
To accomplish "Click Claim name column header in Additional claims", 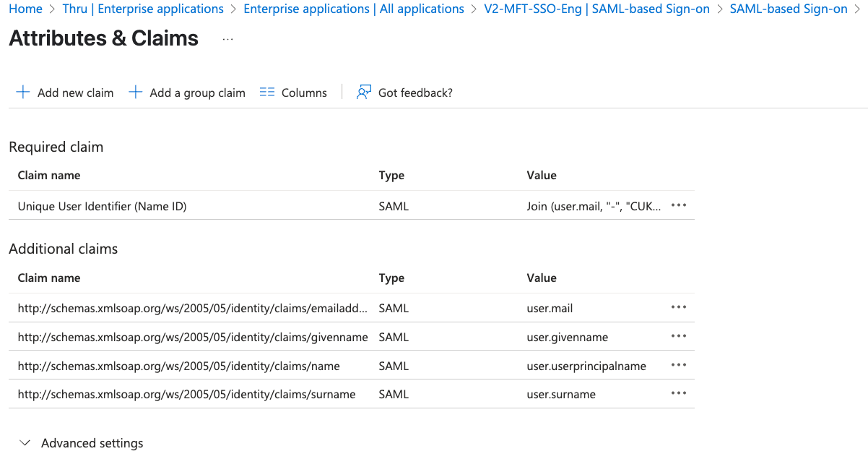I will pos(49,278).
